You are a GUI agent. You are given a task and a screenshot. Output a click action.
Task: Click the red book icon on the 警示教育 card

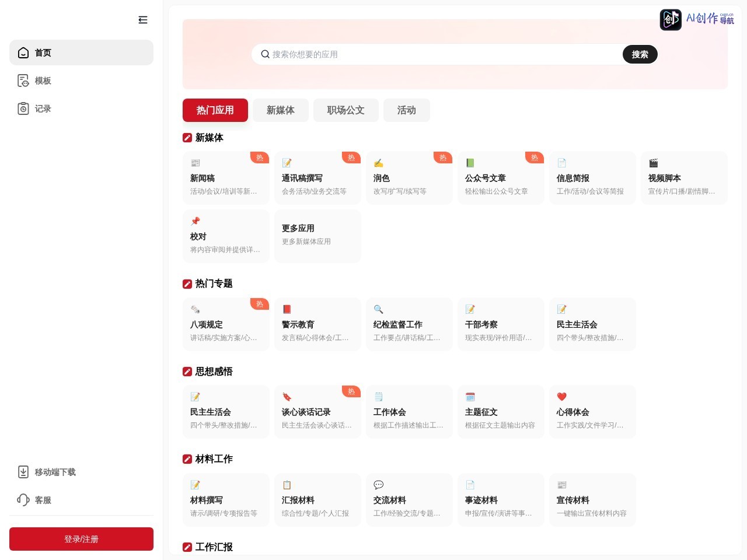tap(287, 309)
